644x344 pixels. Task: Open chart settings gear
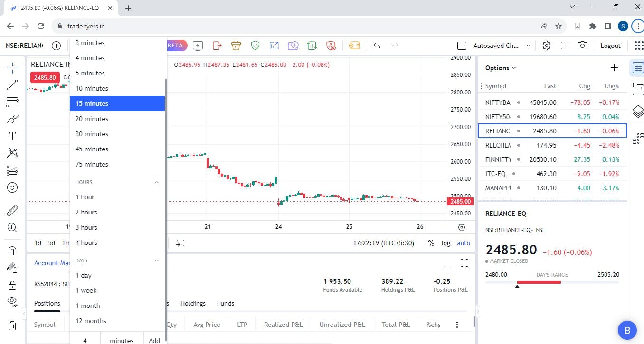point(547,46)
